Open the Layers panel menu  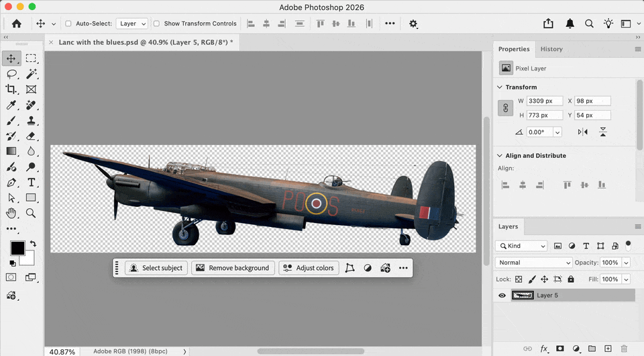638,226
